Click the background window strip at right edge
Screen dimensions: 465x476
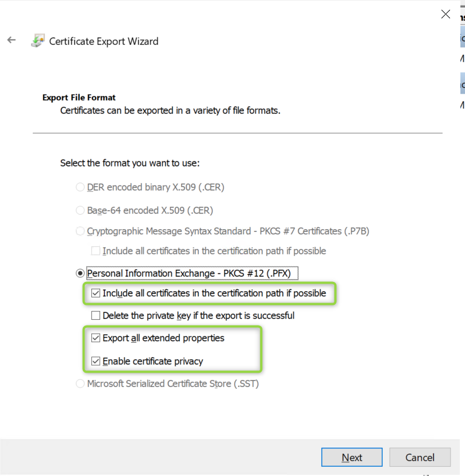[x=462, y=57]
